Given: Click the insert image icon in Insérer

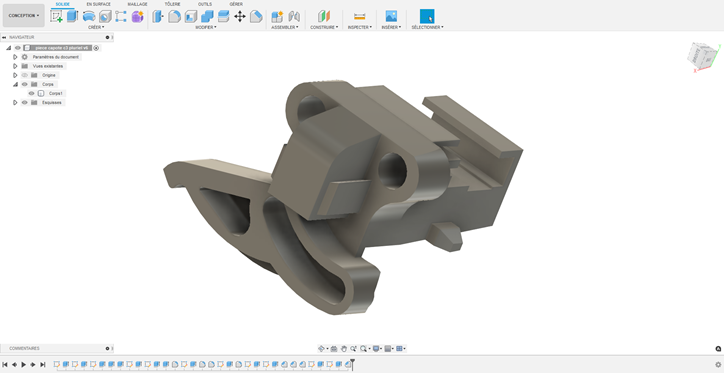Looking at the screenshot, I should [x=391, y=17].
